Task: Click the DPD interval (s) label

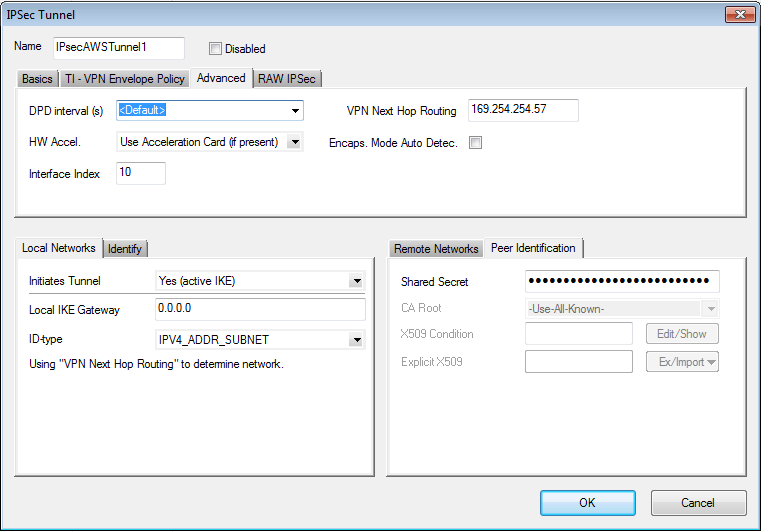Action: pos(66,111)
